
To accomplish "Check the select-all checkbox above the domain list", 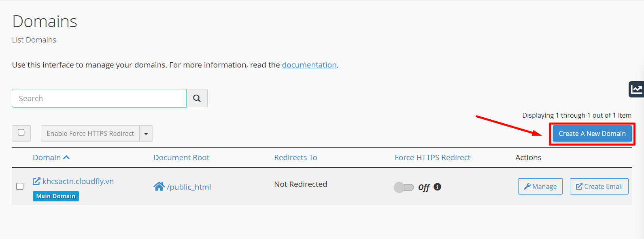I will [21, 133].
